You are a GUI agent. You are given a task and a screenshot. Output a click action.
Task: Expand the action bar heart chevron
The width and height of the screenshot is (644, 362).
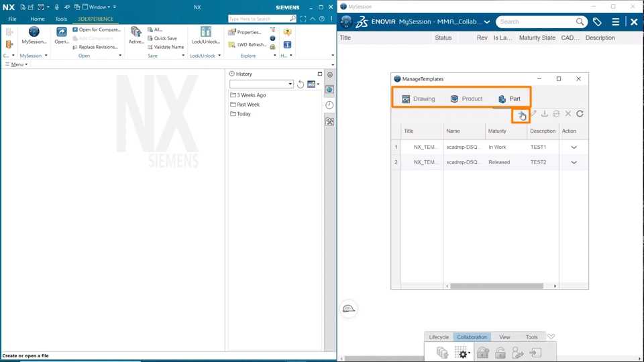pos(551,337)
